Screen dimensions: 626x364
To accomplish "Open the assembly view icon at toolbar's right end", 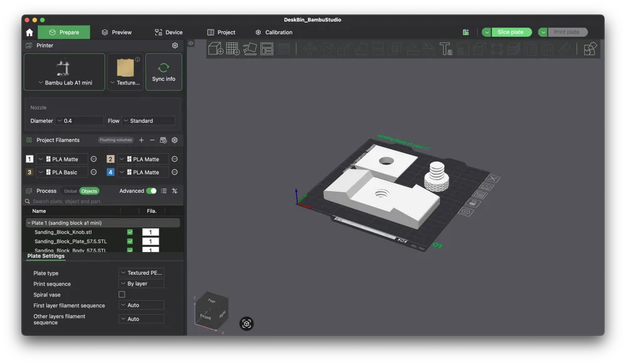I will tap(590, 48).
